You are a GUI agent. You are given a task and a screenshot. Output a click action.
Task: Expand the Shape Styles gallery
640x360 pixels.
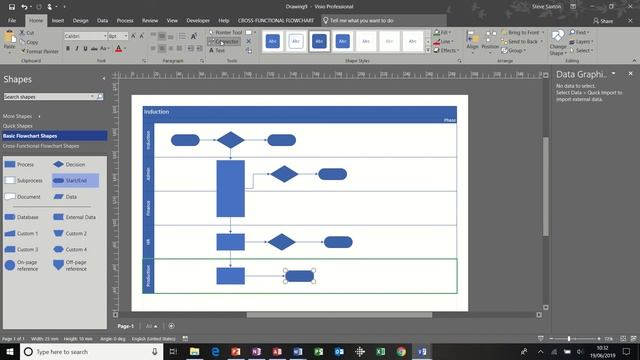point(428,51)
